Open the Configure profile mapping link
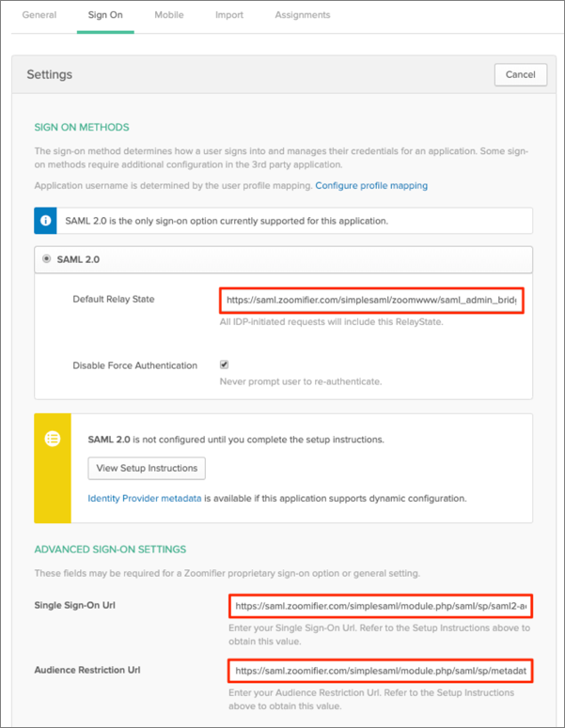The image size is (565, 728). coord(371,186)
